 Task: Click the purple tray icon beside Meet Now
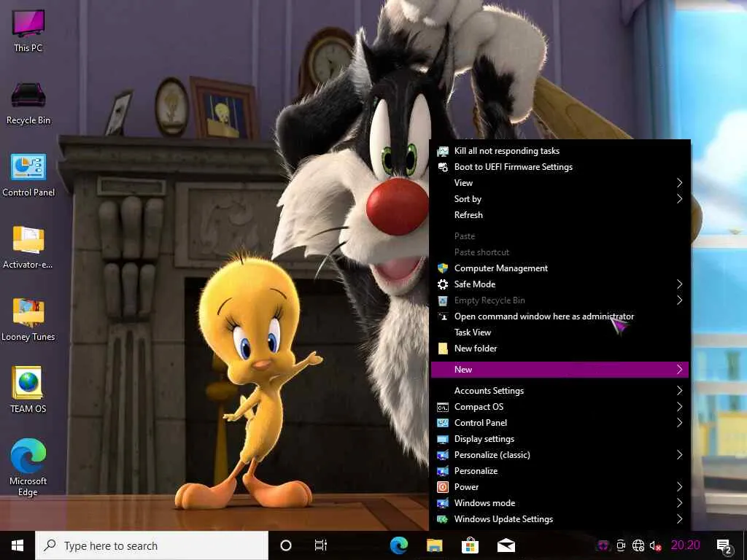[x=603, y=545]
